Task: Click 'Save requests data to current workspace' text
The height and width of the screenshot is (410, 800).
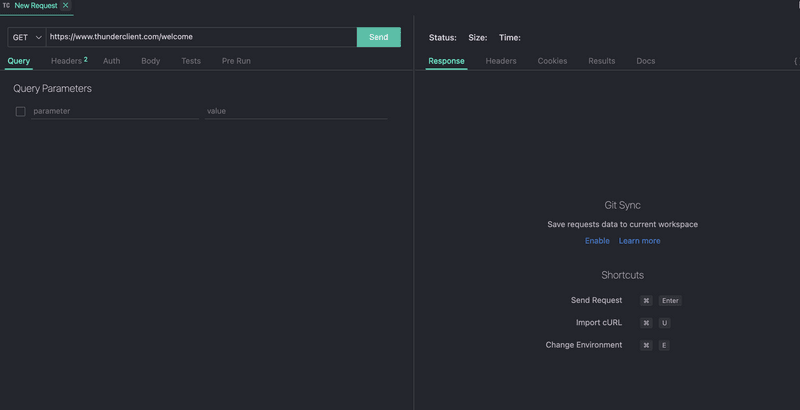Action: (622, 224)
